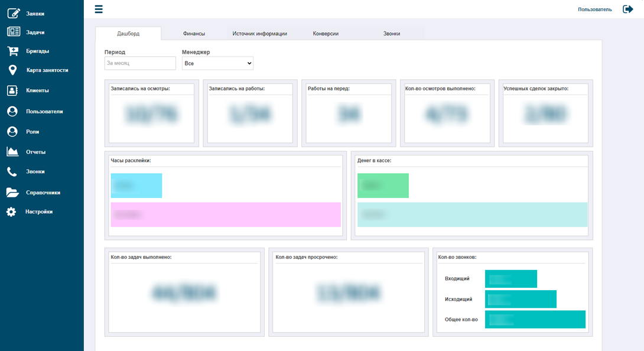Click the Исходящий label

[458, 299]
